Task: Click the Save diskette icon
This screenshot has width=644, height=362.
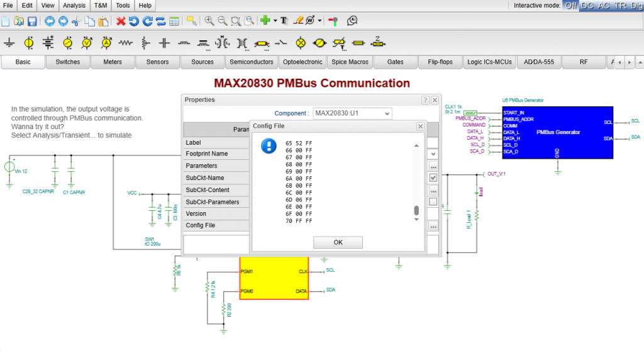Action: pyautogui.click(x=31, y=21)
